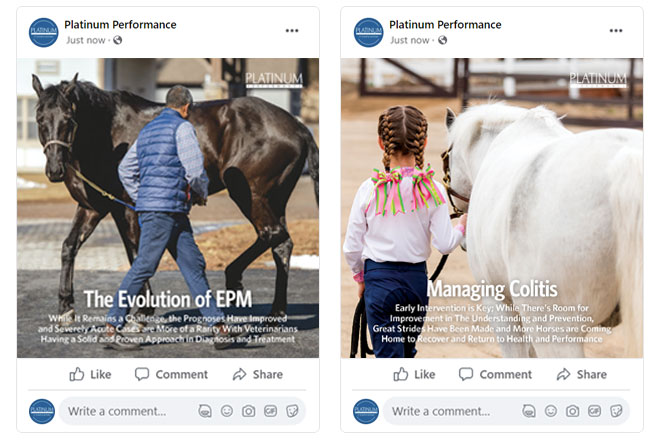Comment on Managing Colitis post
Viewport: 660px width, 440px height.
pyautogui.click(x=495, y=374)
